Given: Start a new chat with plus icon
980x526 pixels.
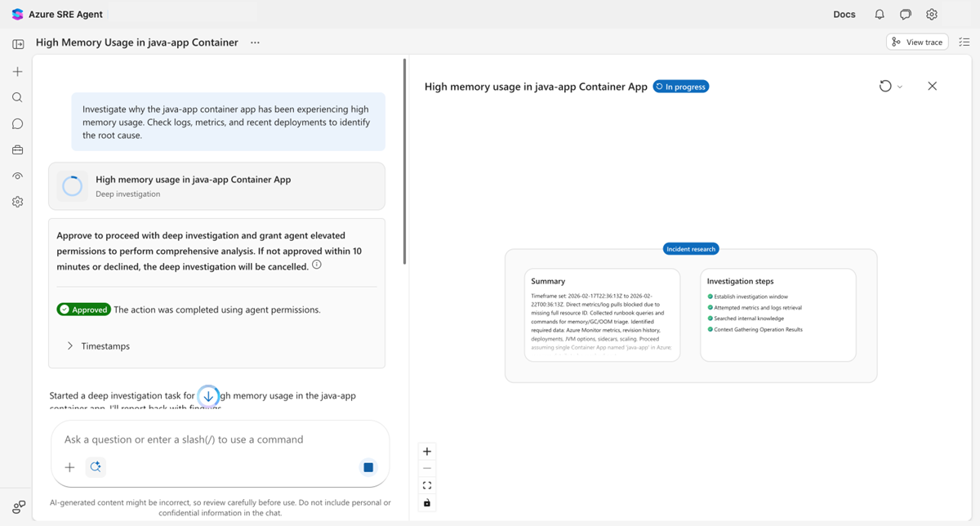Looking at the screenshot, I should [x=17, y=72].
